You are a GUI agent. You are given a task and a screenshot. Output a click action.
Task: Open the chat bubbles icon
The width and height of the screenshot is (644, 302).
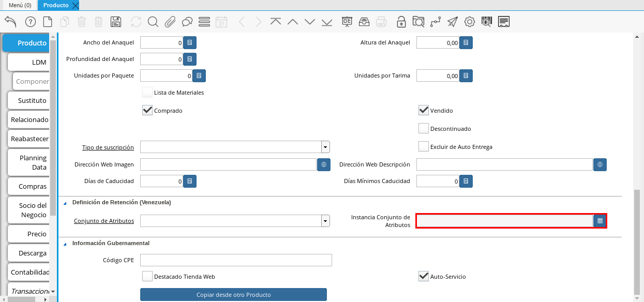coord(187,22)
